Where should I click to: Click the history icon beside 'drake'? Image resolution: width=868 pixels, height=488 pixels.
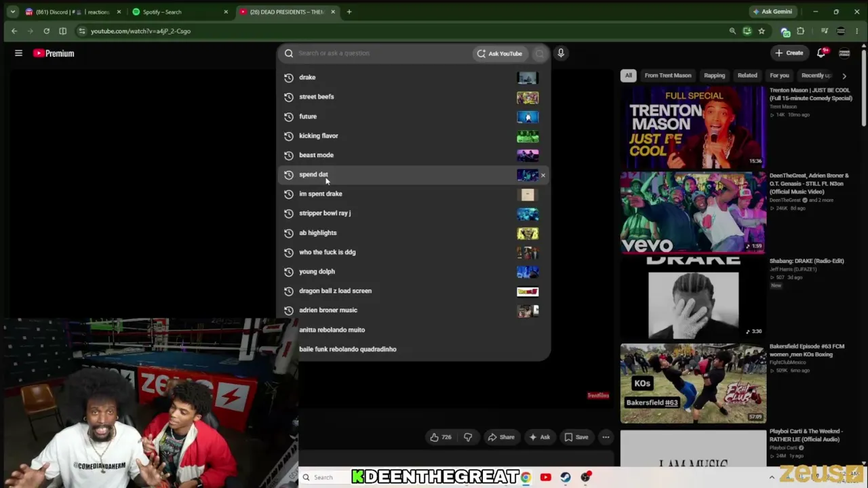click(289, 77)
